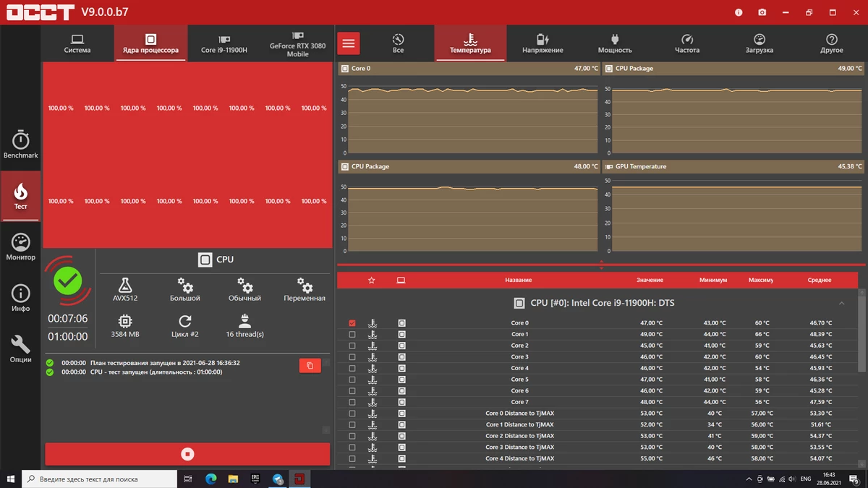Select the Другое monitoring tab

click(832, 43)
